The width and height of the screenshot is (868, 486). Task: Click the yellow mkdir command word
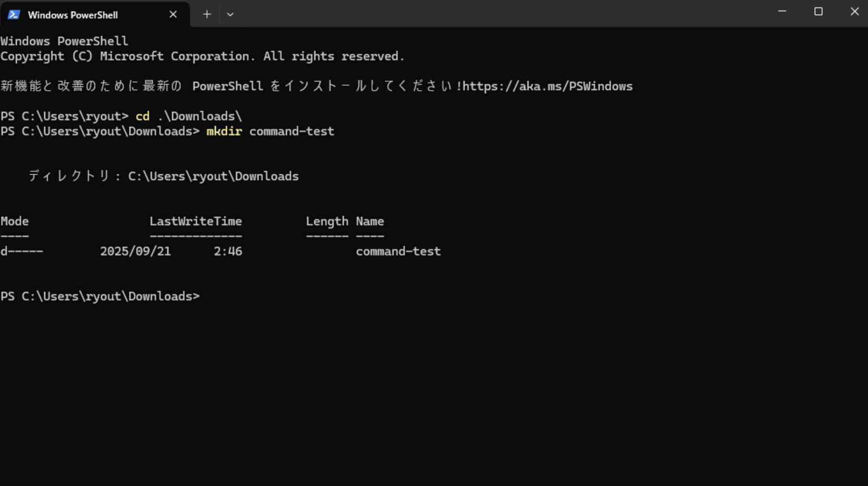pos(224,131)
